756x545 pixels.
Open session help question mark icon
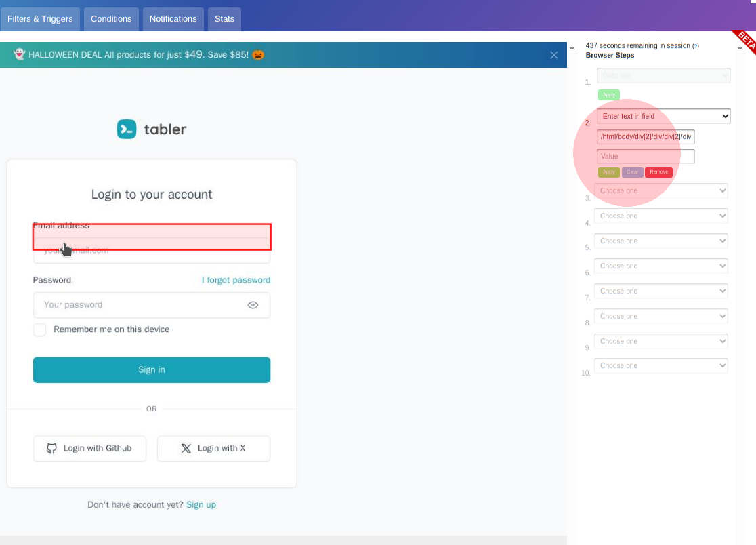tap(696, 46)
